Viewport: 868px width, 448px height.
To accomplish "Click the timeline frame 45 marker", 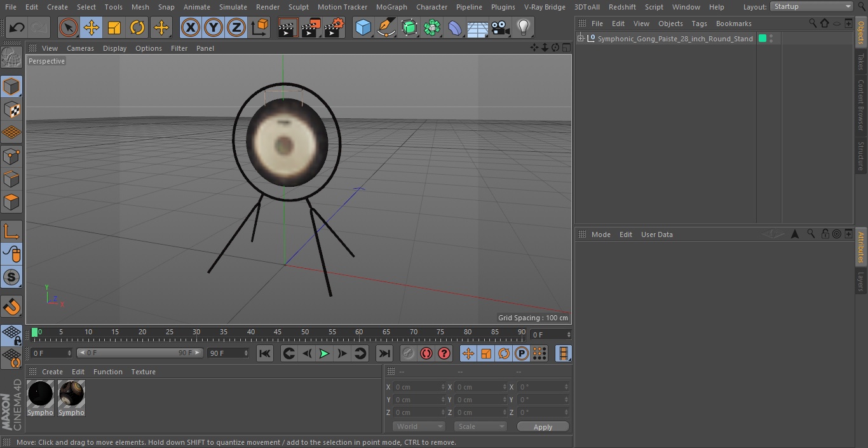I will pos(278,332).
